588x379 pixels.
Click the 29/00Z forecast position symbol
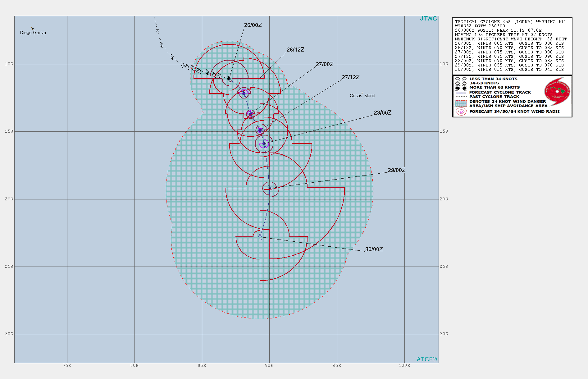tap(269, 188)
